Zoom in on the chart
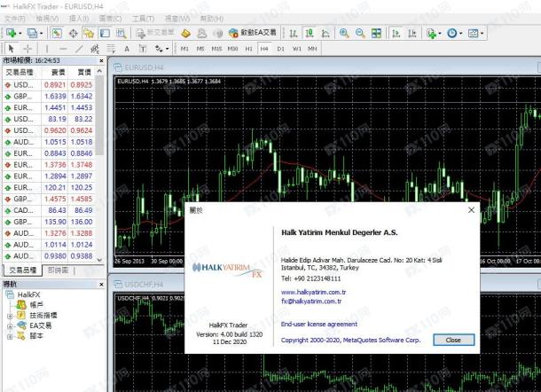The width and height of the screenshot is (541, 392). click(x=344, y=33)
